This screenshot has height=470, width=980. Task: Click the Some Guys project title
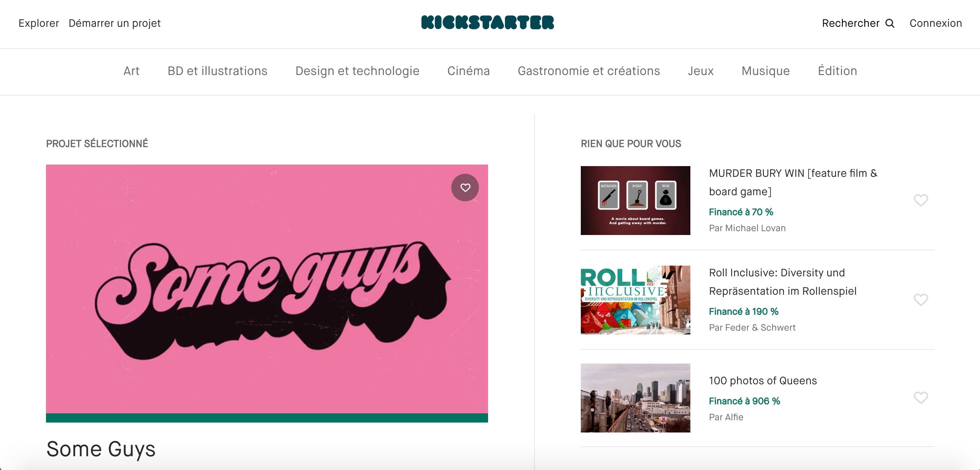pos(101,449)
